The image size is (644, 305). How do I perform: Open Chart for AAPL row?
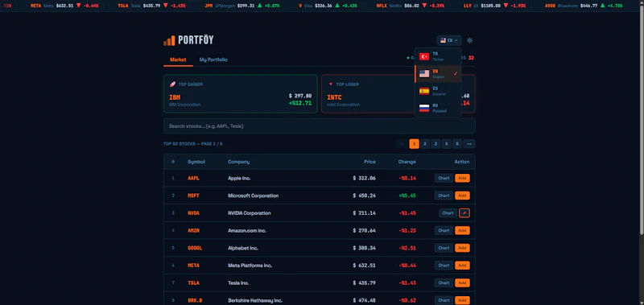click(x=444, y=178)
